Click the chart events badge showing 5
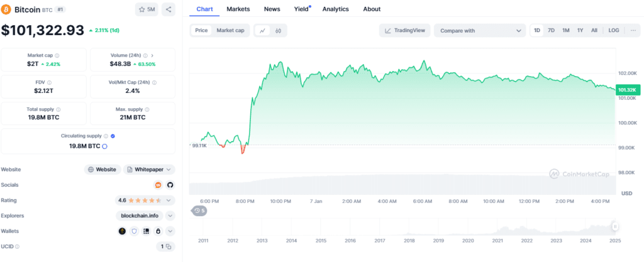Image resolution: width=644 pixels, height=262 pixels. pos(199,210)
